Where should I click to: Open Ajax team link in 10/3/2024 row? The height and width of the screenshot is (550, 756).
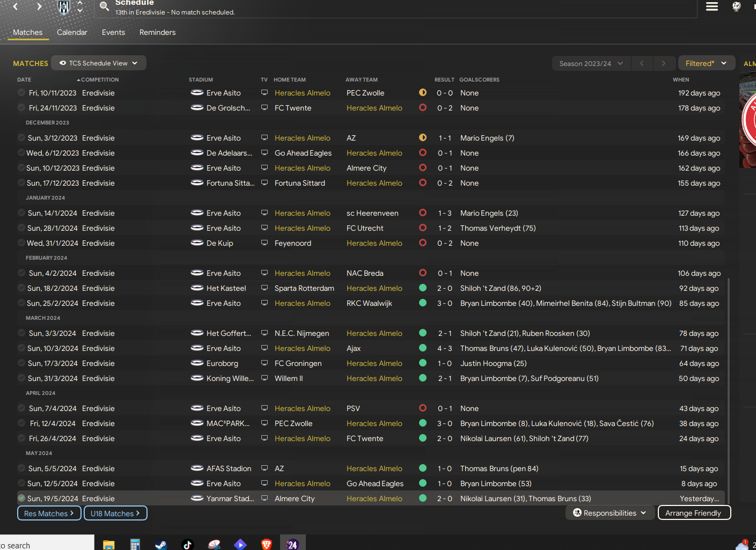click(354, 348)
